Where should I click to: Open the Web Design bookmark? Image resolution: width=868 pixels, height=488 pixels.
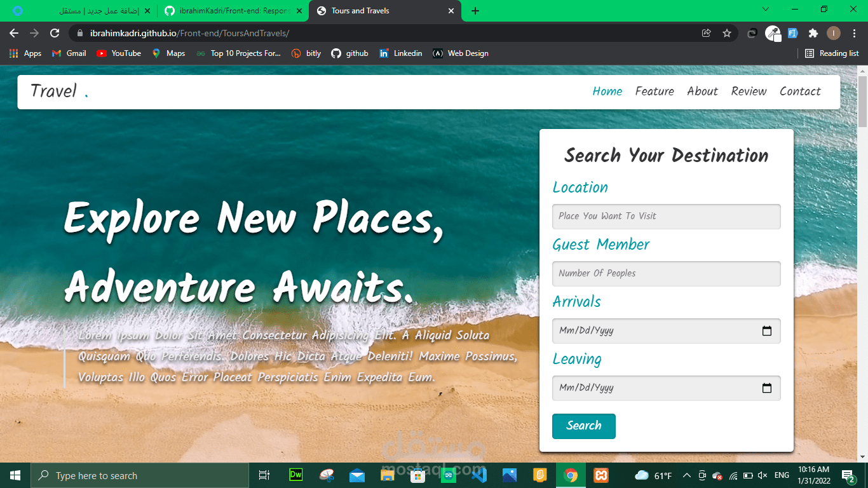pos(461,53)
